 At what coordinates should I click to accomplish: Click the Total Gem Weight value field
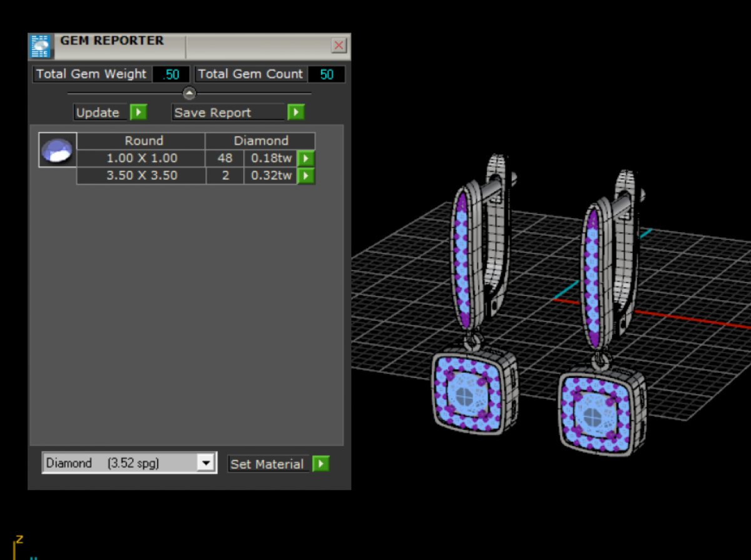tap(171, 74)
